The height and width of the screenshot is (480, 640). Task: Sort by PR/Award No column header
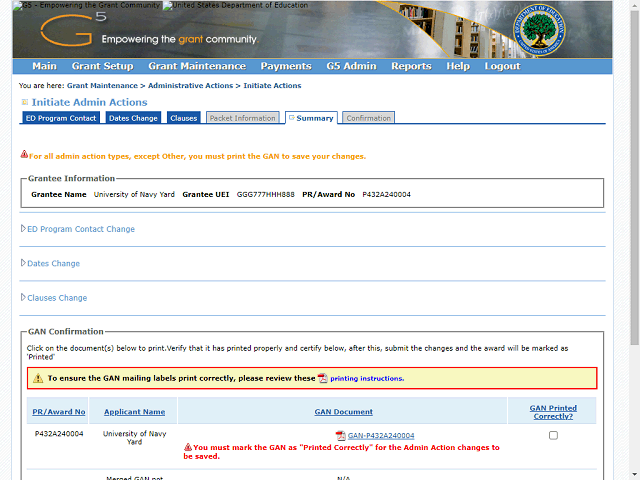59,412
